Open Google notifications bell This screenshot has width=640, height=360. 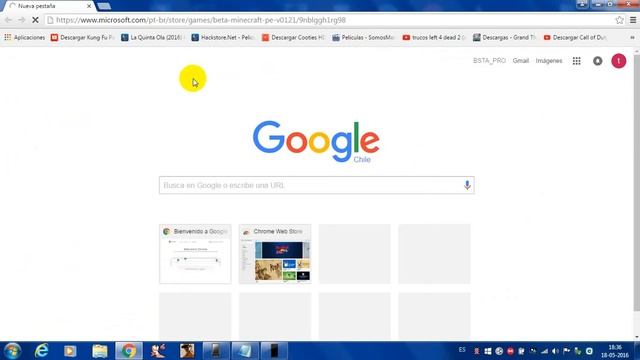click(598, 61)
